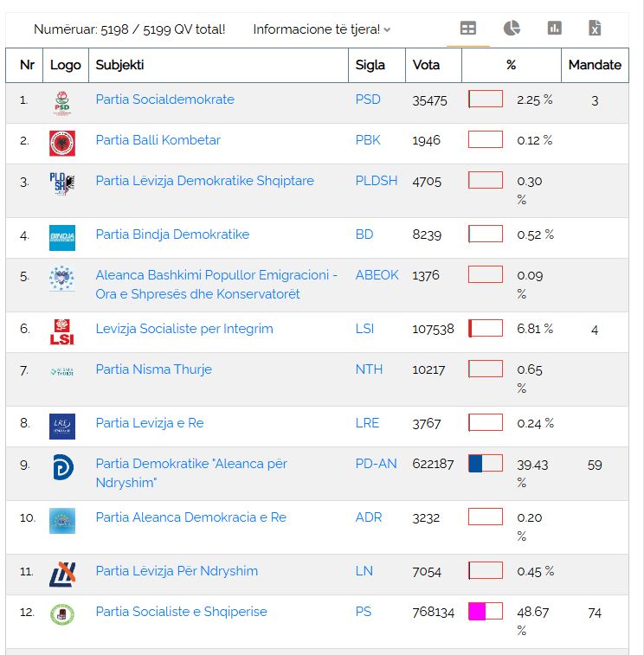Click the Lëvizja Për Ndryshim logo
644x655 pixels.
coord(62,575)
